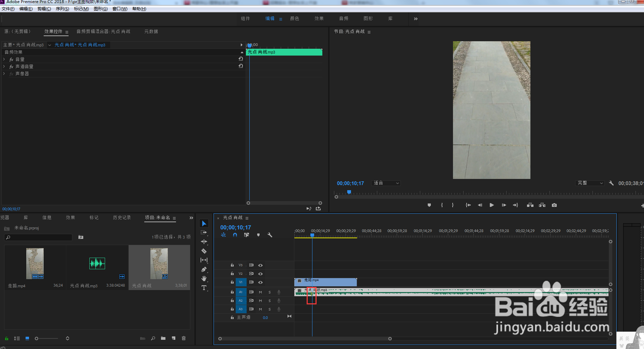Image resolution: width=644 pixels, height=349 pixels.
Task: Reset the 音量 effect parameter
Action: tap(240, 59)
